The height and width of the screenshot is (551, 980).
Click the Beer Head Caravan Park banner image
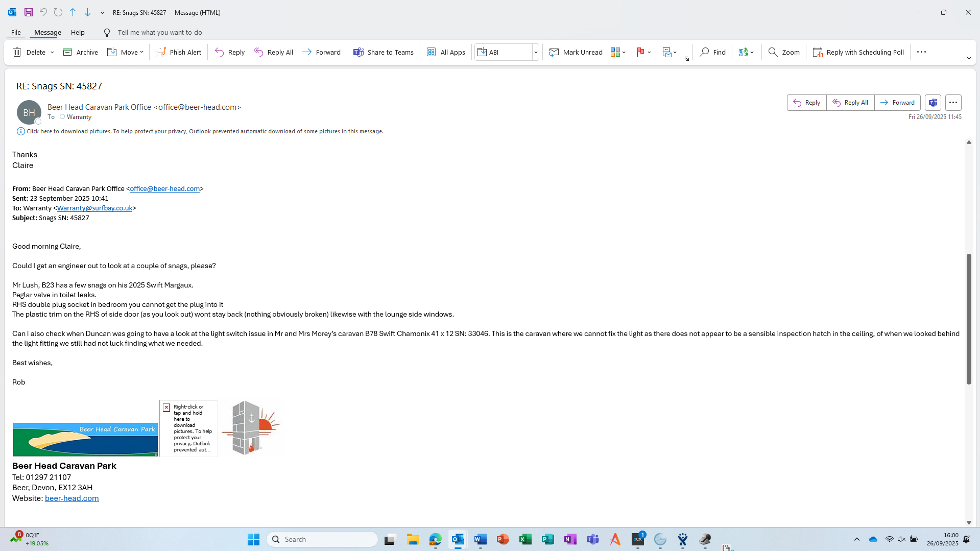point(85,439)
